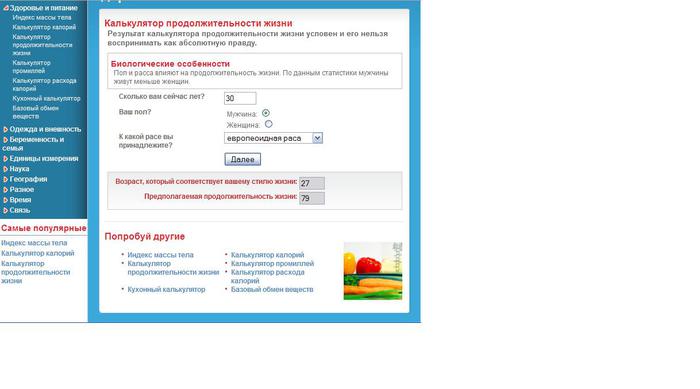Expand the Время category
This screenshot has width=700, height=389.
17,200
